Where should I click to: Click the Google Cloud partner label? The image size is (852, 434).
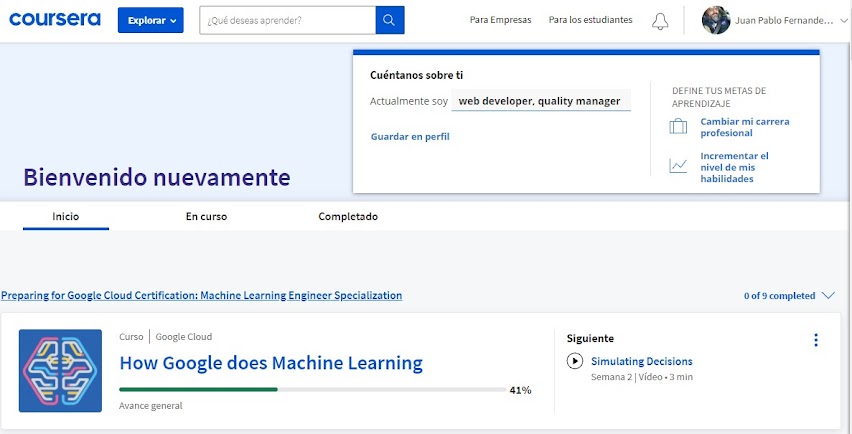pos(184,337)
